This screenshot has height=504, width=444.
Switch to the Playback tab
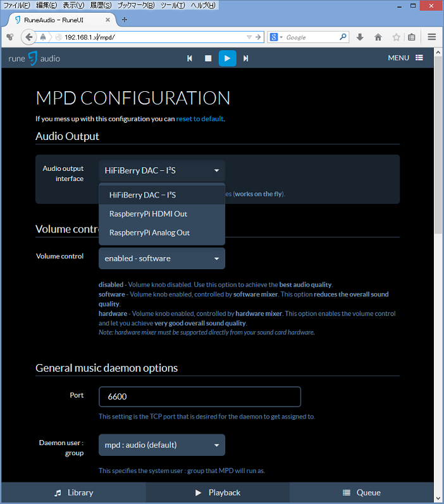(x=218, y=493)
